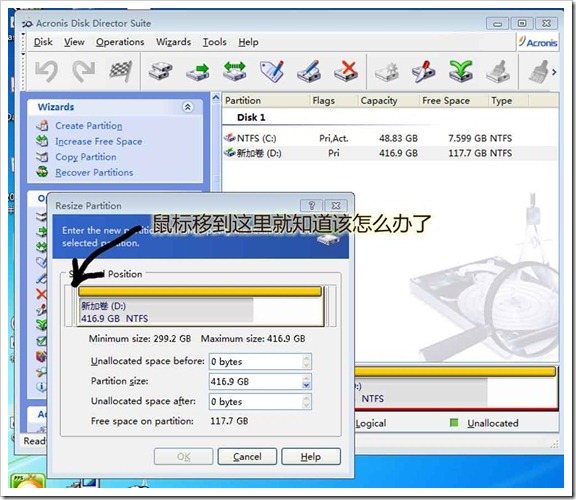Viewport: 576px width, 500px height.
Task: Open the View menu
Action: click(74, 42)
